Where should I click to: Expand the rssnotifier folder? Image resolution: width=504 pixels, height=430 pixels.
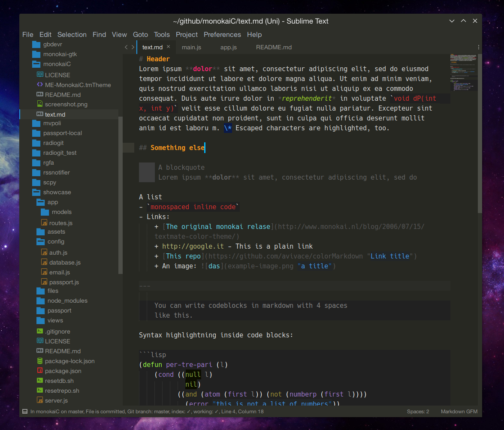pyautogui.click(x=36, y=173)
